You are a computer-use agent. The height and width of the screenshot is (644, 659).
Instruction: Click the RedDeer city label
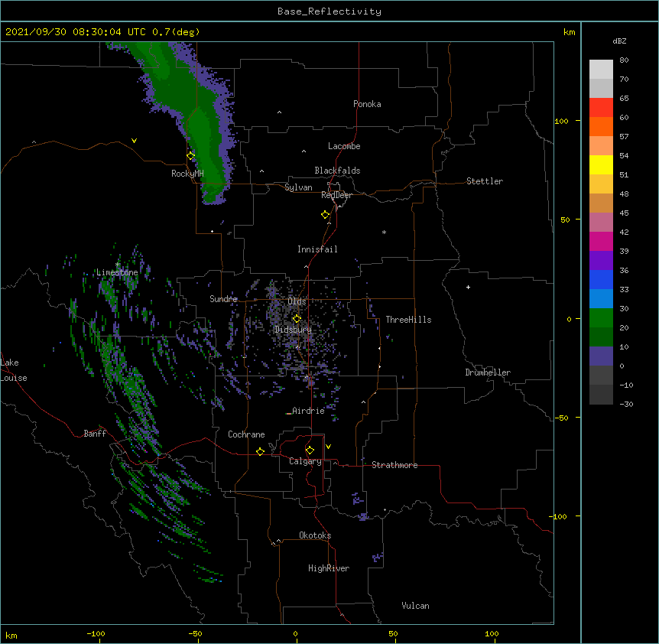[336, 195]
